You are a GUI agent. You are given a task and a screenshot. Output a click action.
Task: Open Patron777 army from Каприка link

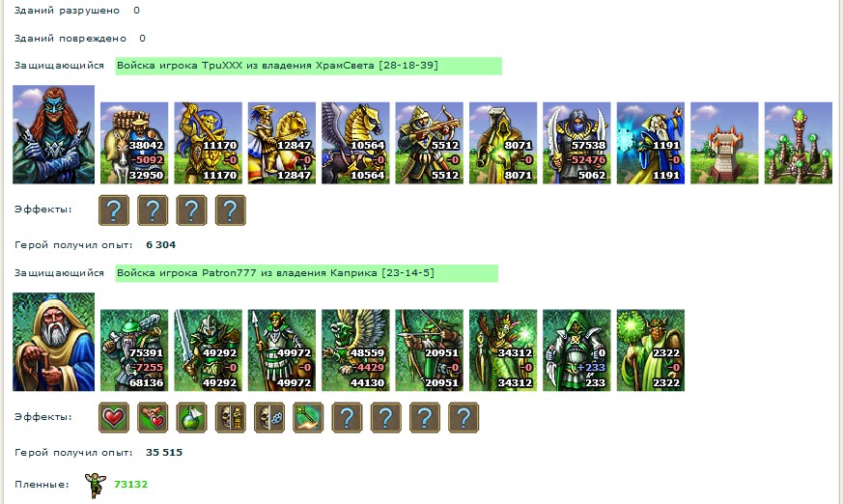(275, 273)
